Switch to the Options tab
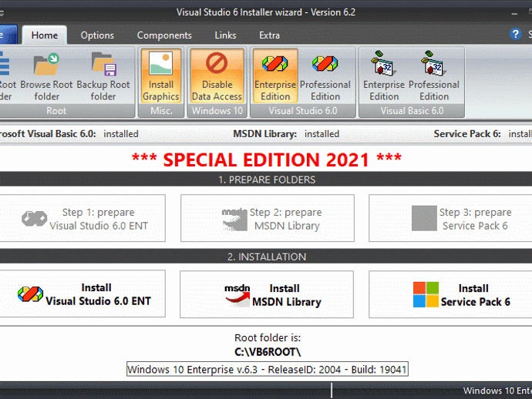The width and height of the screenshot is (532, 399). pyautogui.click(x=97, y=35)
